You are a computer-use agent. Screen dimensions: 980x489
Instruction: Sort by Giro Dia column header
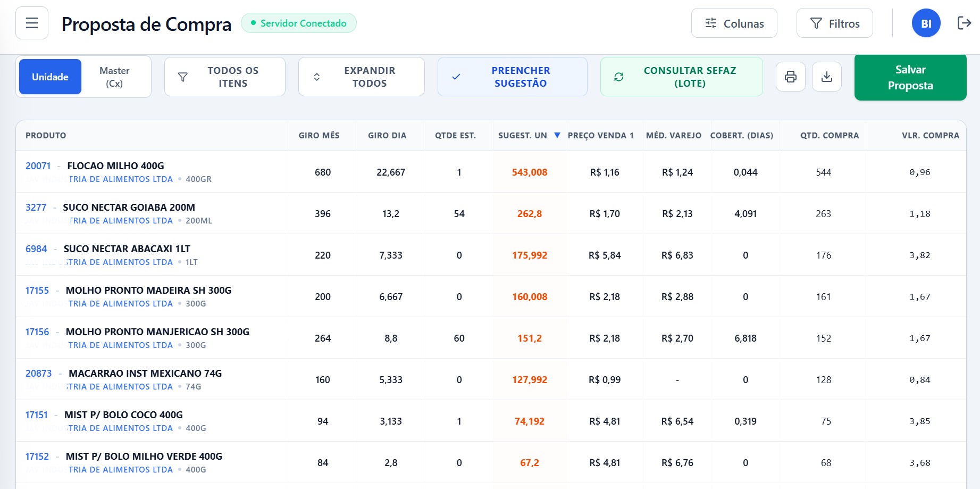pyautogui.click(x=387, y=135)
